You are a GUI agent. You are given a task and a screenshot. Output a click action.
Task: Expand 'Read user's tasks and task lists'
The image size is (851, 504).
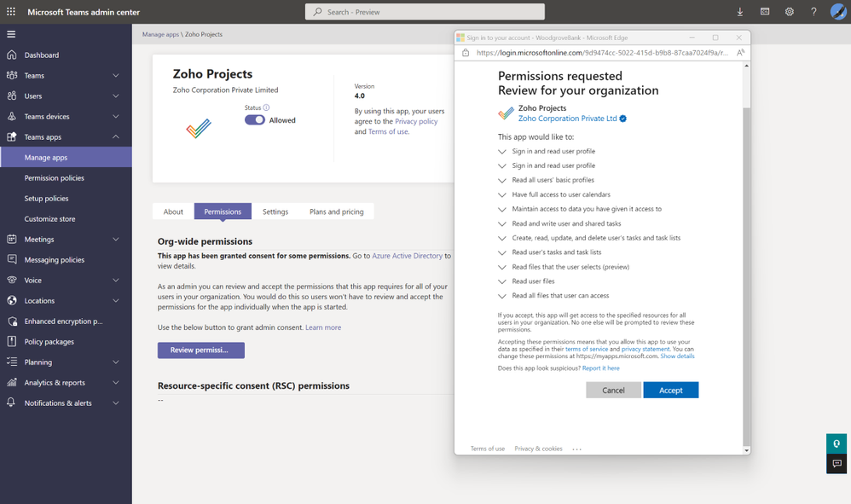pyautogui.click(x=502, y=252)
